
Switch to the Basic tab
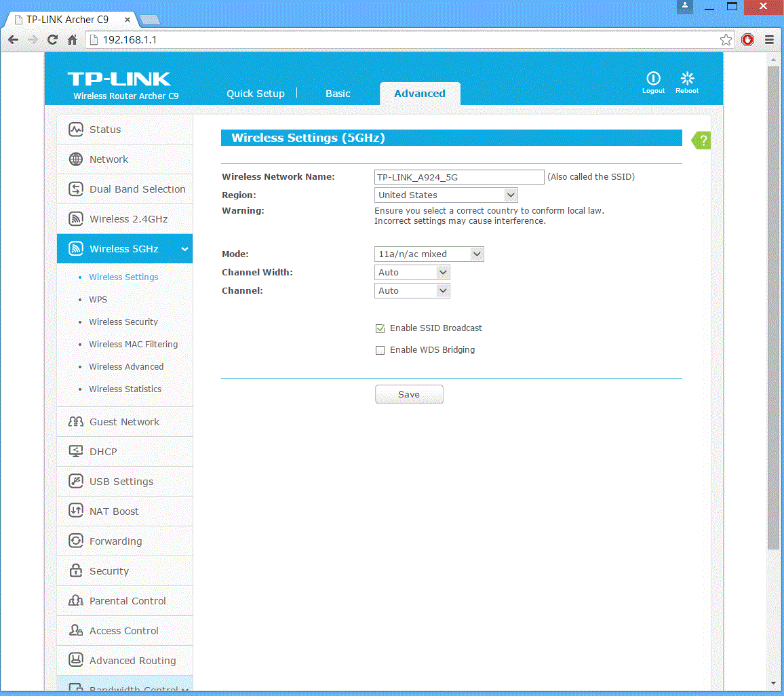click(x=338, y=94)
